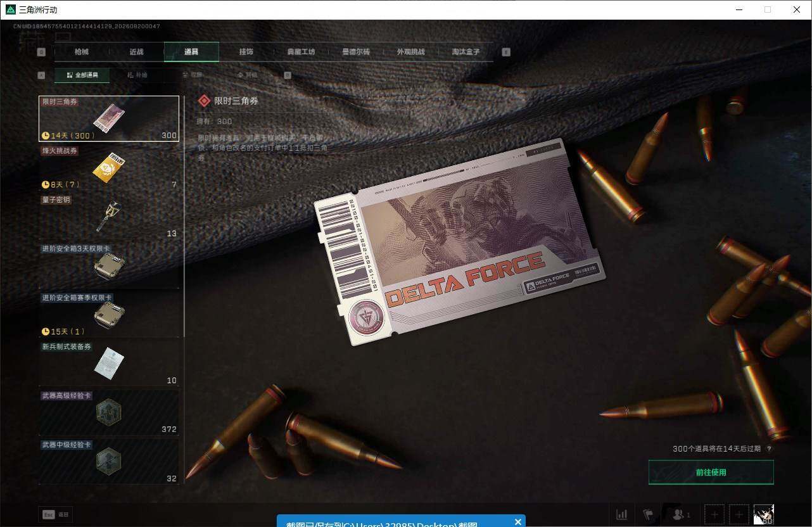Viewport: 812px width, 527px height.
Task: Click the 三角洲行动 app icon in title bar
Action: [11, 10]
